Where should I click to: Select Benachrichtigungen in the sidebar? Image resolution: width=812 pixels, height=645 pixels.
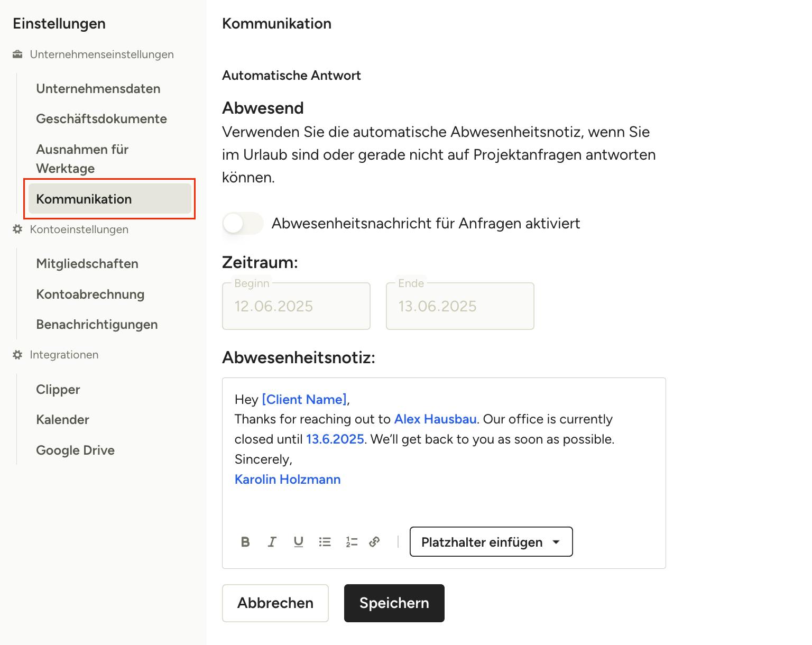[x=97, y=325]
